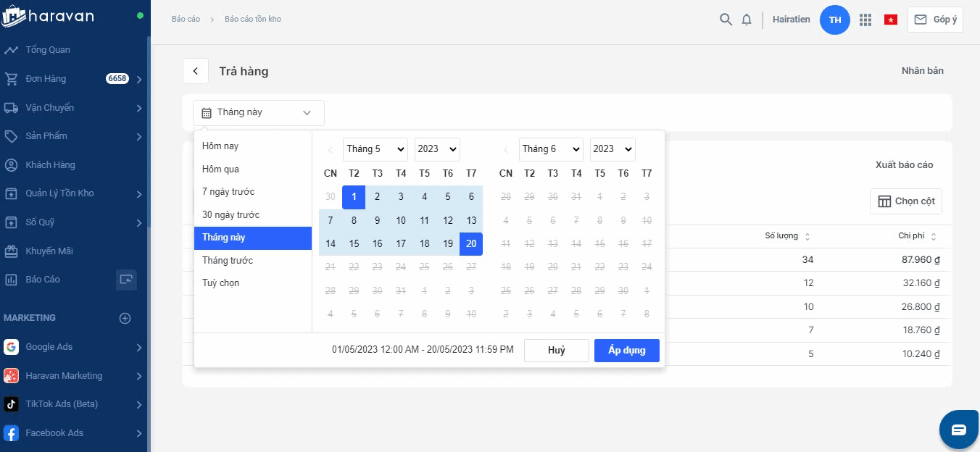Sort by the Số lượng column

click(787, 236)
